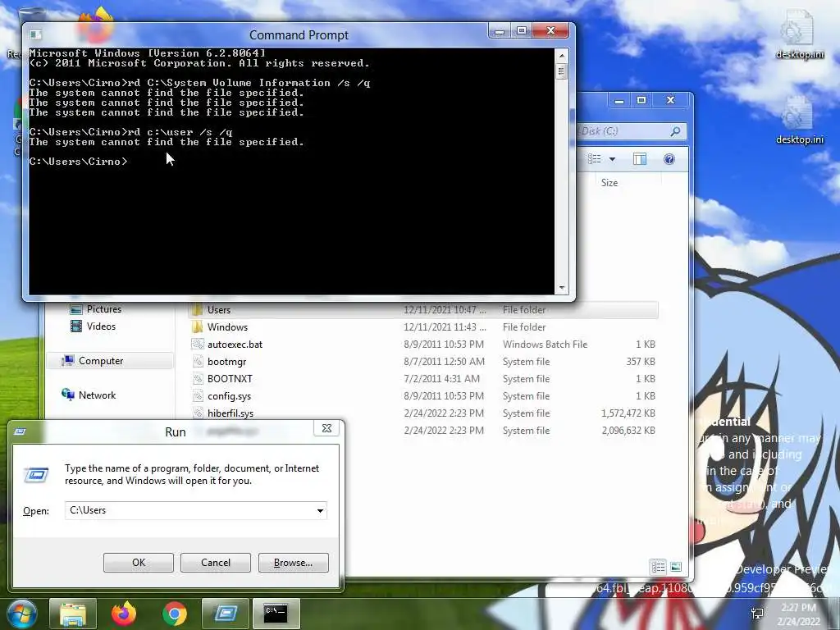The height and width of the screenshot is (630, 840).
Task: Minimize the Command Prompt window
Action: click(500, 31)
